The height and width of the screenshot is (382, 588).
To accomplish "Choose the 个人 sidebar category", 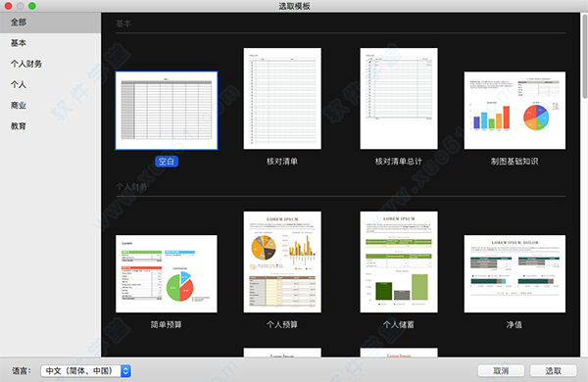I will pos(50,84).
